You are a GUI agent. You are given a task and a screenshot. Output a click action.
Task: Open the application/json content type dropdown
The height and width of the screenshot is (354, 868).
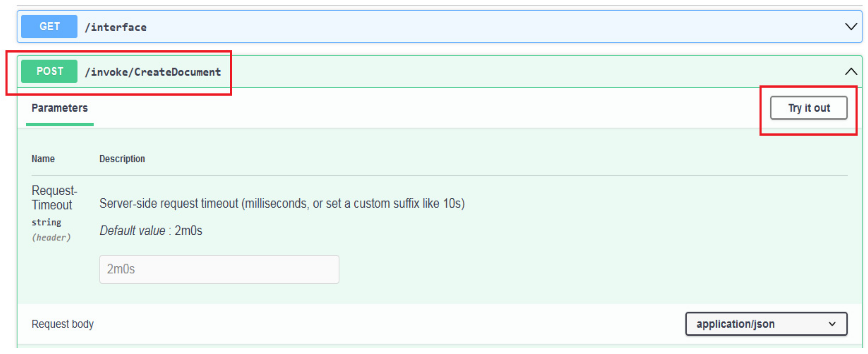point(766,324)
